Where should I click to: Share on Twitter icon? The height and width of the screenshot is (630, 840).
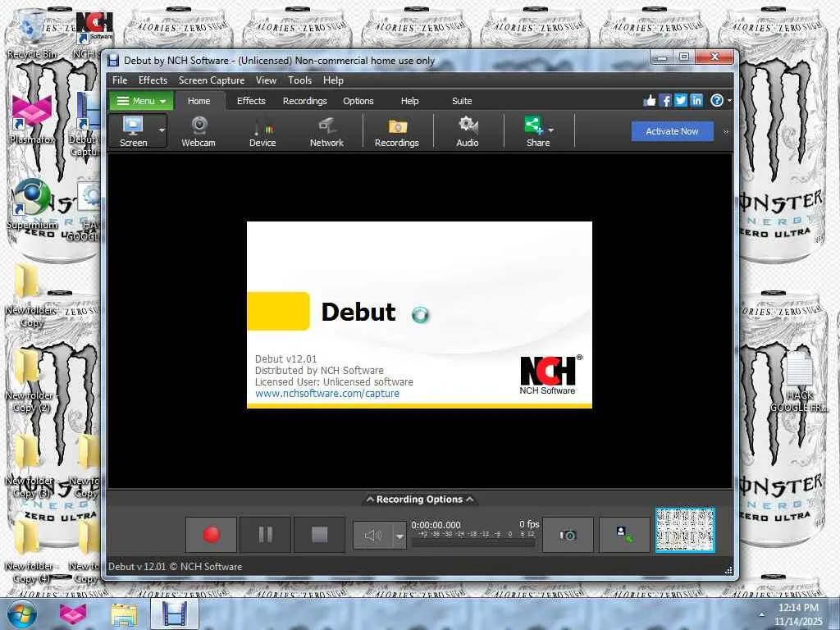[680, 100]
